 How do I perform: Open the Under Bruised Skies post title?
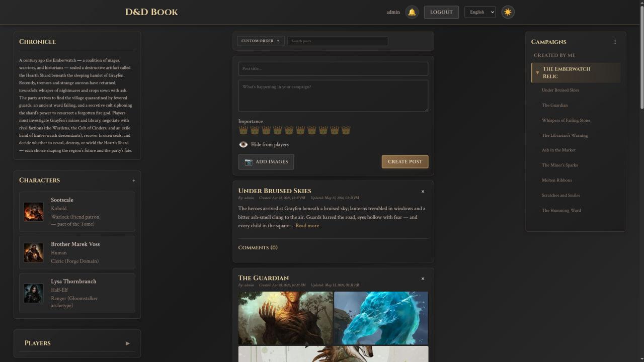tap(275, 191)
